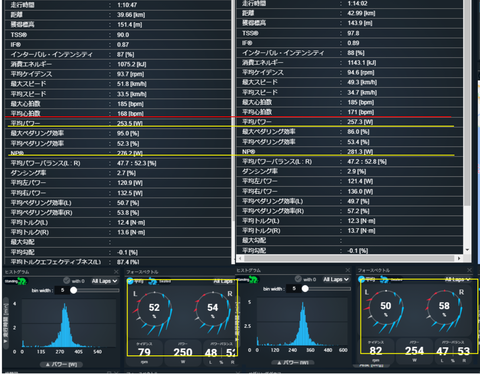Screen dimensions: 480x375
Task: Select the NP value 276.2 [W]
Action: (x=130, y=153)
